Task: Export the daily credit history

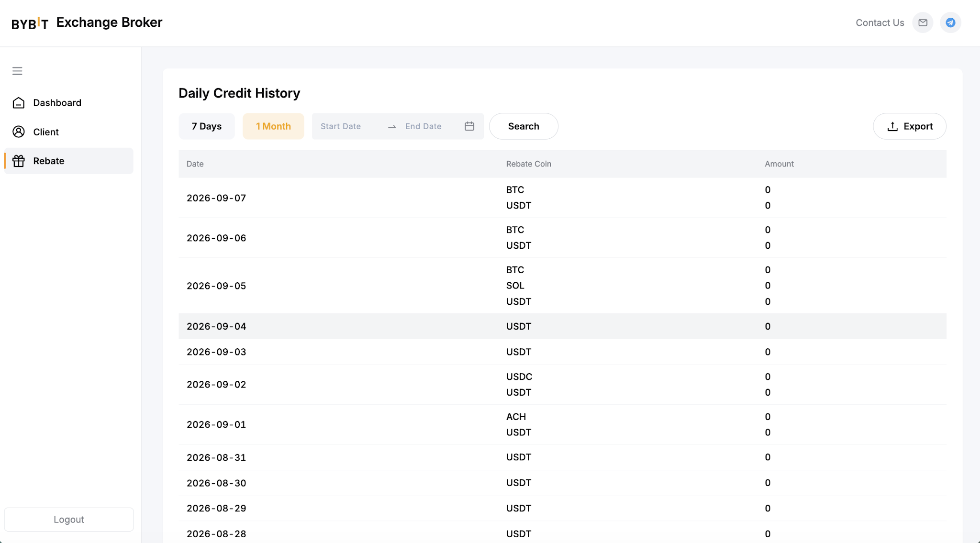Action: [x=910, y=126]
